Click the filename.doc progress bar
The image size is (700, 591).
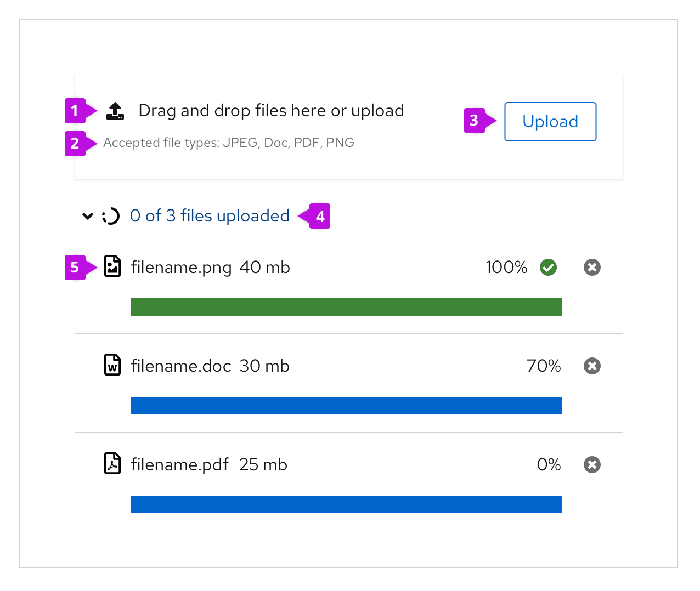click(346, 406)
